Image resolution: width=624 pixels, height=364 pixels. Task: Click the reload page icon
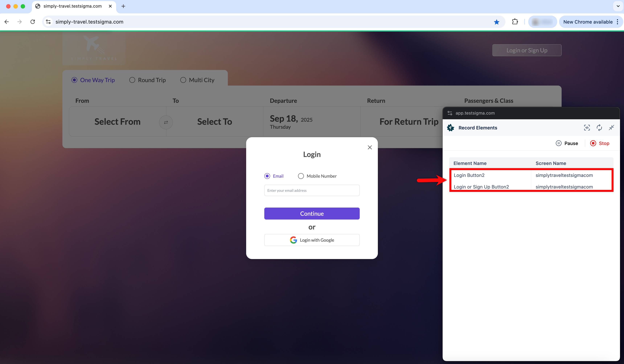[x=32, y=22]
